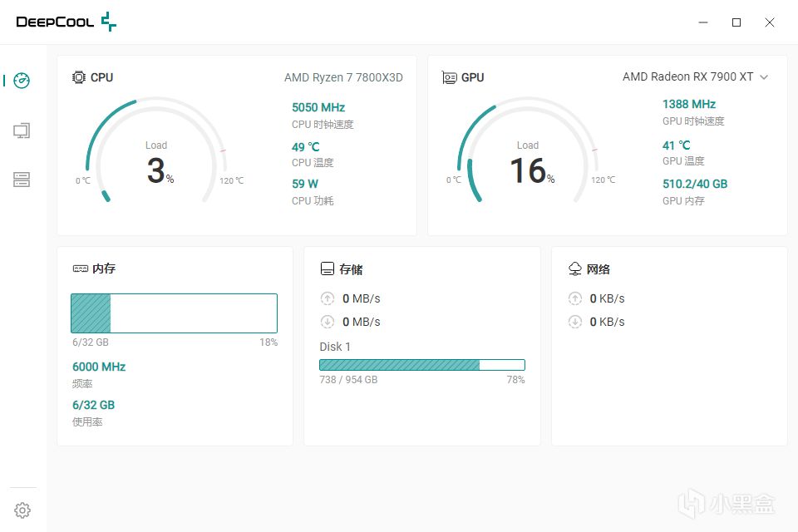Click the 存储 section title
798x532 pixels.
point(351,268)
